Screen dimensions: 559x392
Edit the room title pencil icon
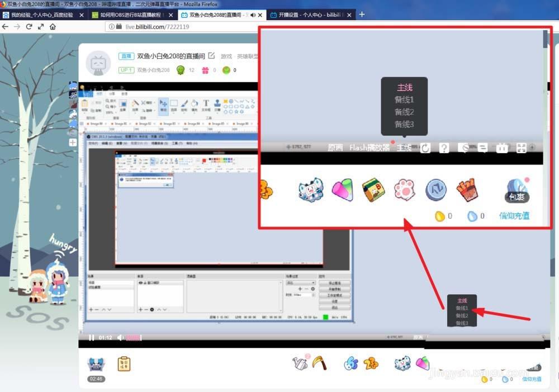211,56
